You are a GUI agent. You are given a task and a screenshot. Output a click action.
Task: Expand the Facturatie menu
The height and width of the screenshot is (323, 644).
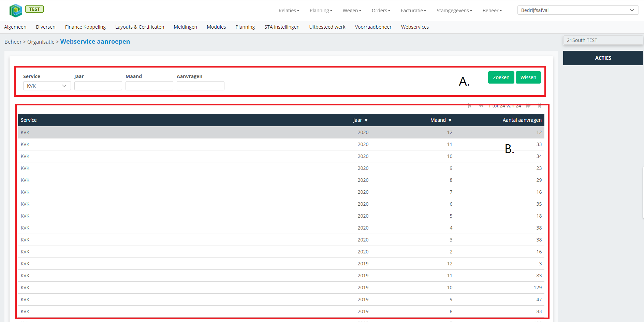coord(413,11)
